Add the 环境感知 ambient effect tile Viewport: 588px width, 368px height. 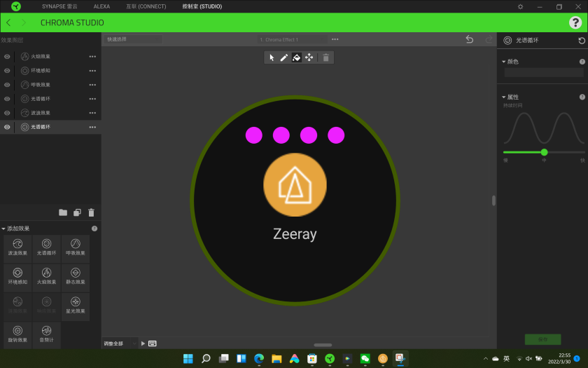[17, 277]
